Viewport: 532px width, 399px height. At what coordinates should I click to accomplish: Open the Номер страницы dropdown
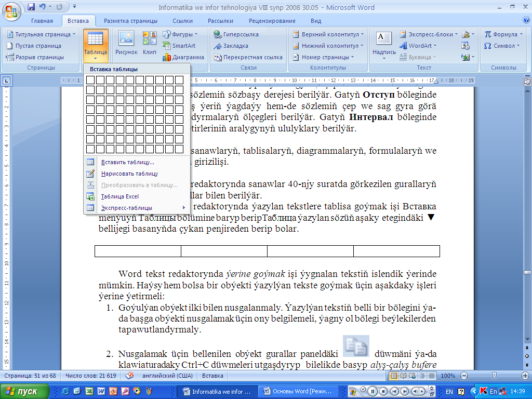(353, 57)
